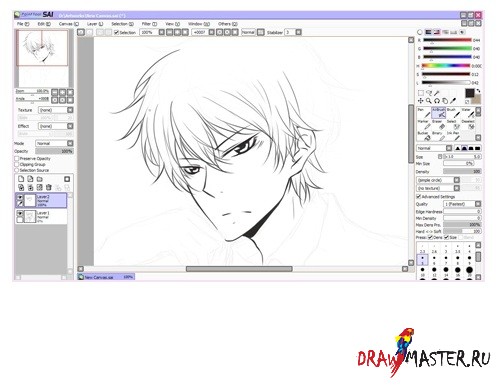Click the layer Opacity slider bar
Screen dimensions: 498x385
tap(54, 151)
